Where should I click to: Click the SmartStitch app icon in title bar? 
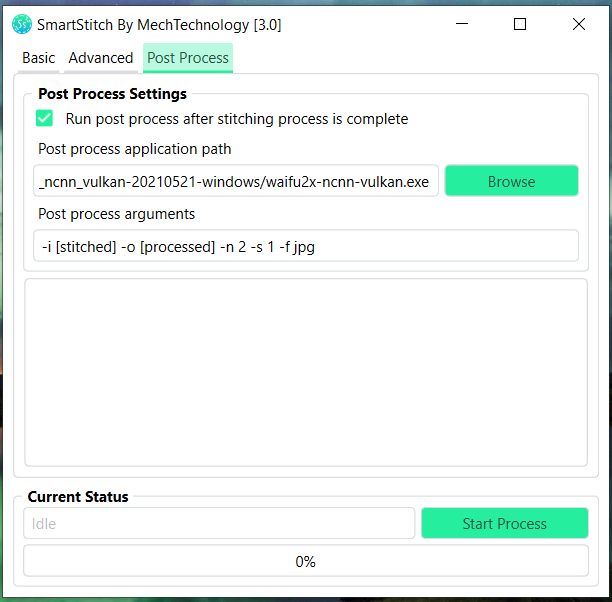[21, 24]
